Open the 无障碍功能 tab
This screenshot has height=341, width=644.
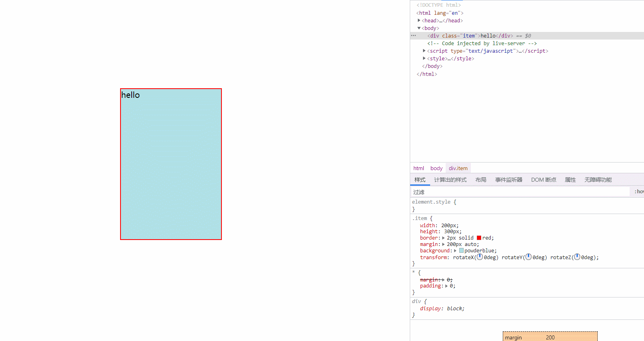598,180
